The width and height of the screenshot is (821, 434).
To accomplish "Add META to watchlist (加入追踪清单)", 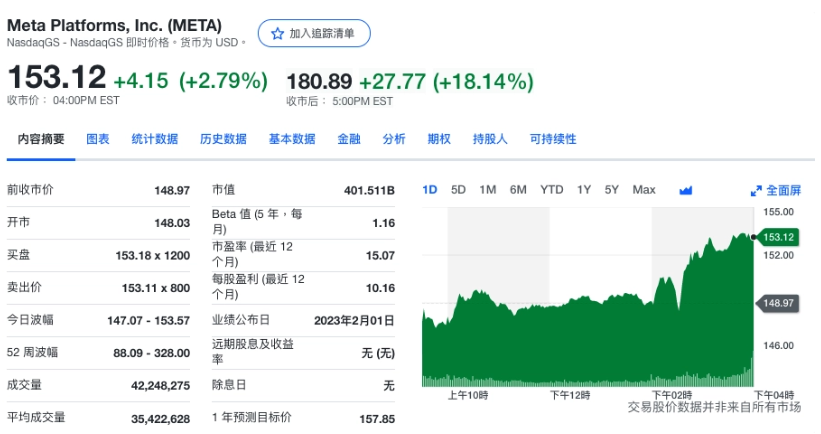I will [x=314, y=33].
